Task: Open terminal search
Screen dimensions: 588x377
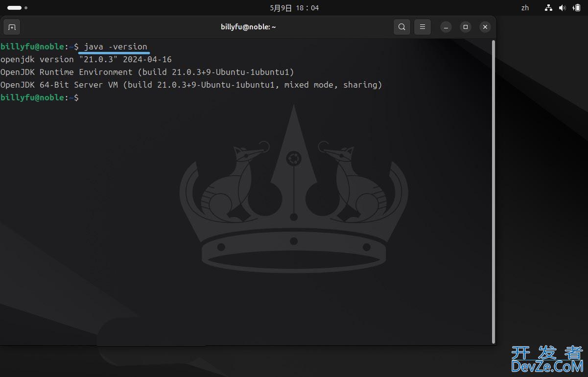Action: 401,27
